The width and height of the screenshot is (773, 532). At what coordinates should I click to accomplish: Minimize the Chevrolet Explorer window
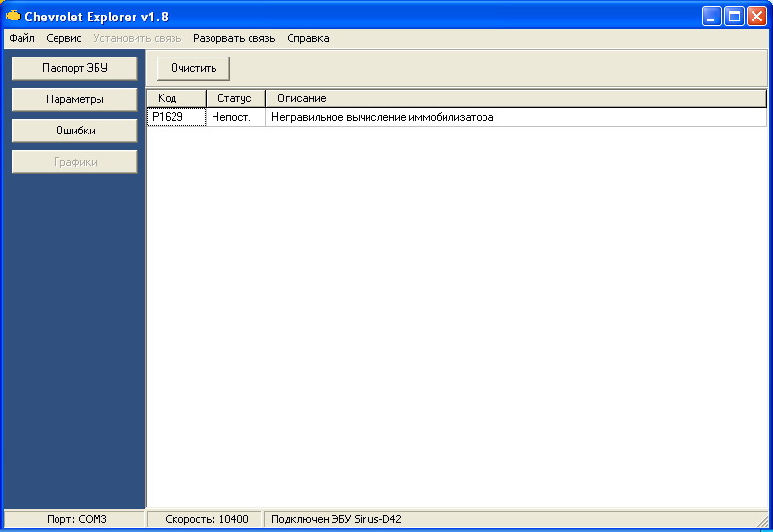[711, 17]
